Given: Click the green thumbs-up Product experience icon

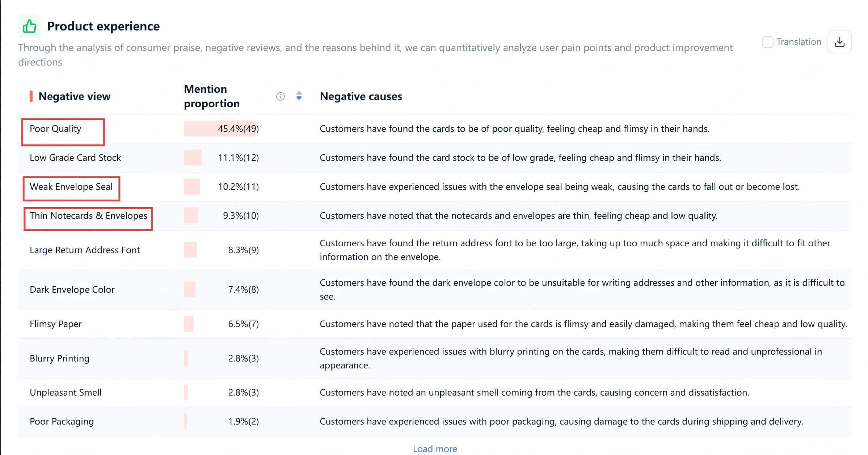Looking at the screenshot, I should tap(29, 26).
